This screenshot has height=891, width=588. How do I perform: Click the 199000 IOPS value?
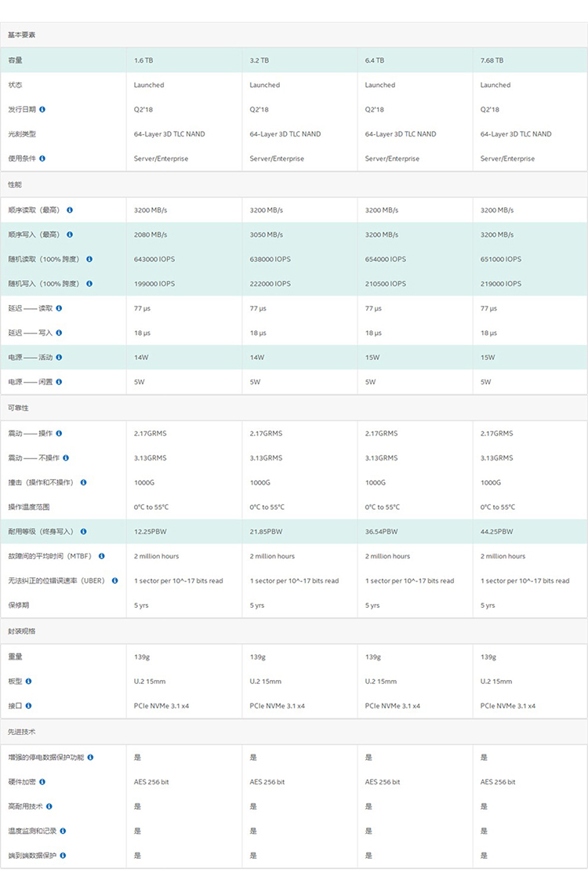point(154,284)
